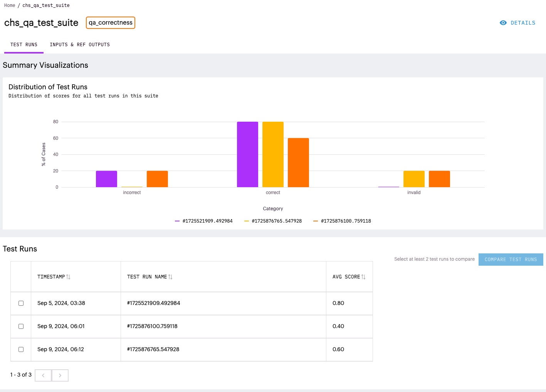Click the 'invalid' axis category label

(x=414, y=193)
